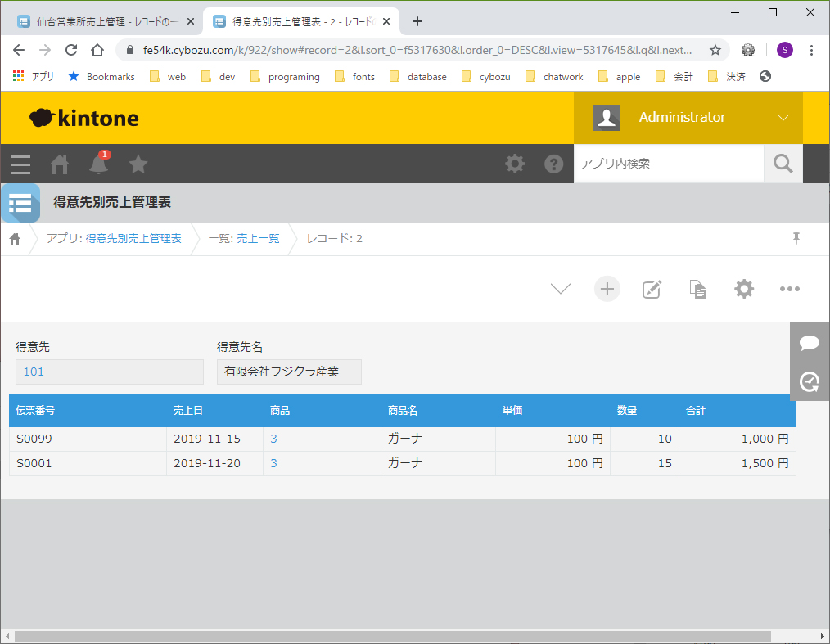Click the Chrome home button
Image resolution: width=830 pixels, height=644 pixels.
pyautogui.click(x=97, y=50)
